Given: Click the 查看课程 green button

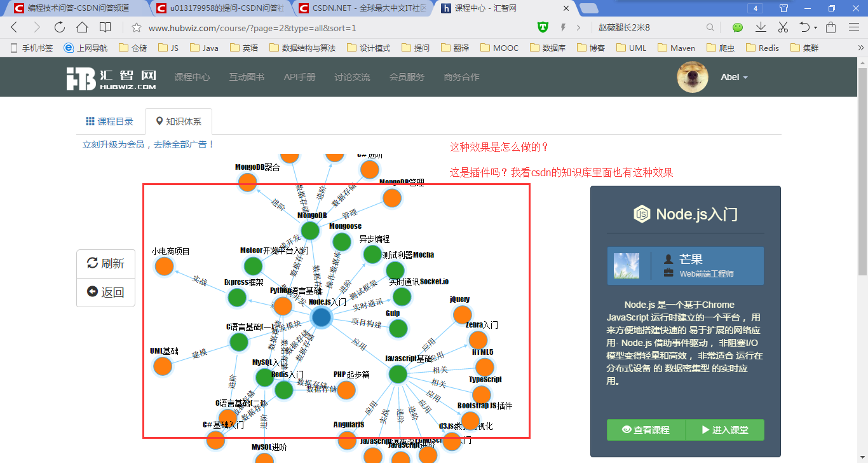Looking at the screenshot, I should [646, 430].
